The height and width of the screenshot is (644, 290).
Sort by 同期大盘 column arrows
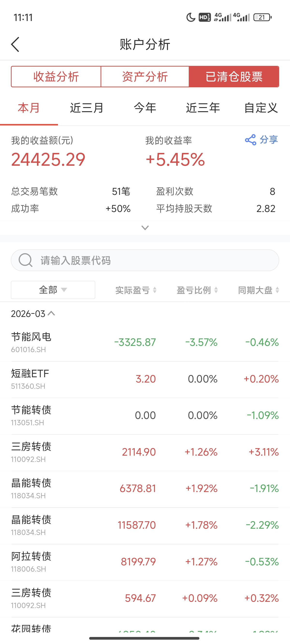point(277,290)
